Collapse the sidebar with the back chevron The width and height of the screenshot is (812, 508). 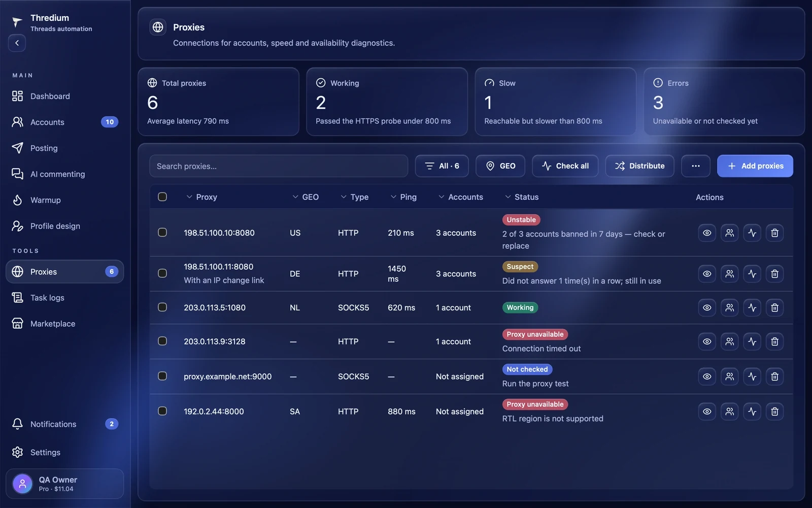click(17, 43)
